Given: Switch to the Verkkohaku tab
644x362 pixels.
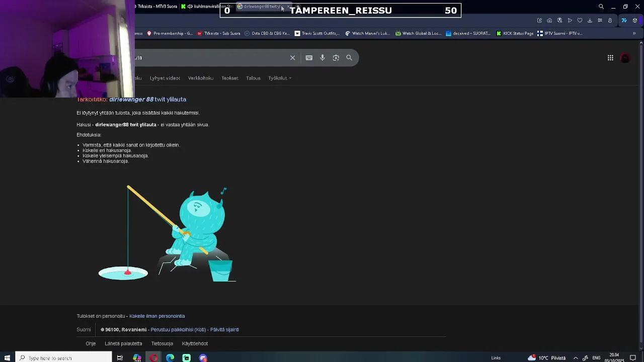Looking at the screenshot, I should (x=201, y=78).
